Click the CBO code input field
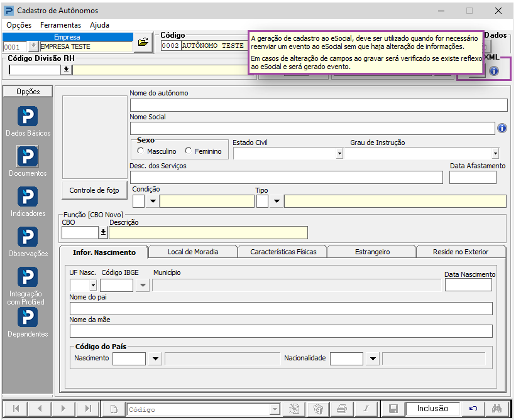516x420 pixels. pos(80,232)
